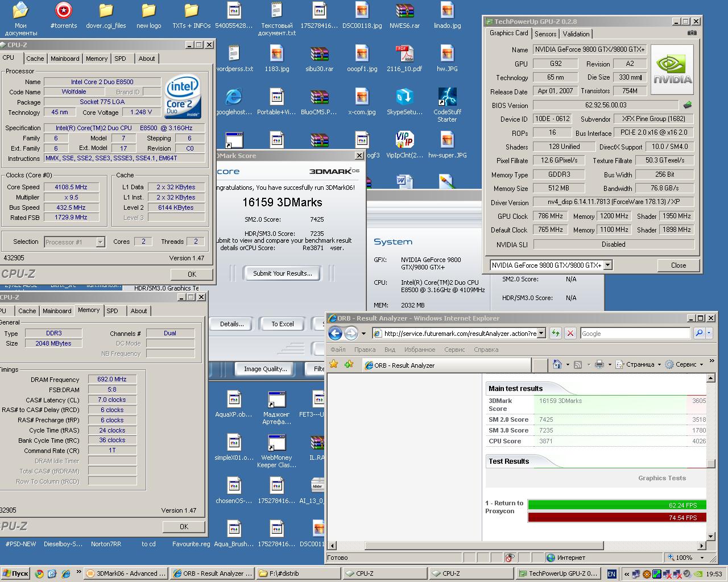
Task: Click GPU-Z camera screenshot icon
Action: [x=692, y=33]
